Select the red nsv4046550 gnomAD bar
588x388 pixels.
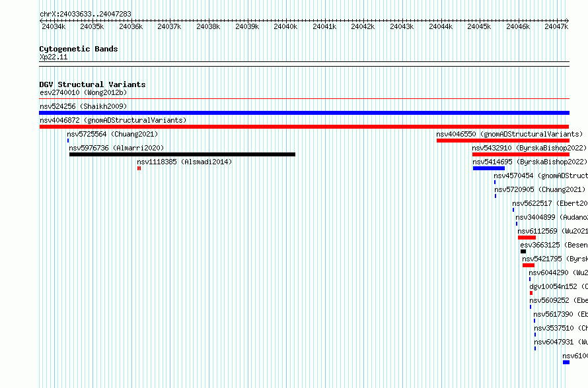point(503,141)
